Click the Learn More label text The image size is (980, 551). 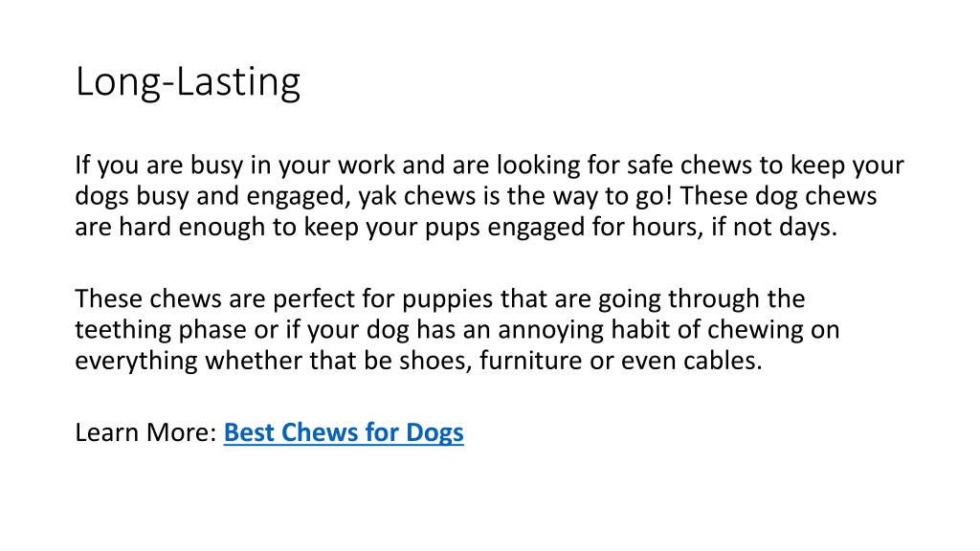tap(145, 432)
